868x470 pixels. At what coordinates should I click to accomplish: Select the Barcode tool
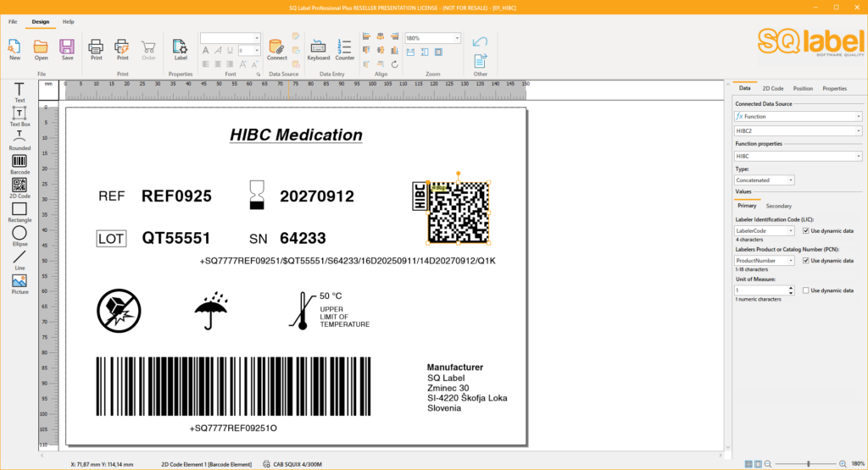(x=19, y=163)
